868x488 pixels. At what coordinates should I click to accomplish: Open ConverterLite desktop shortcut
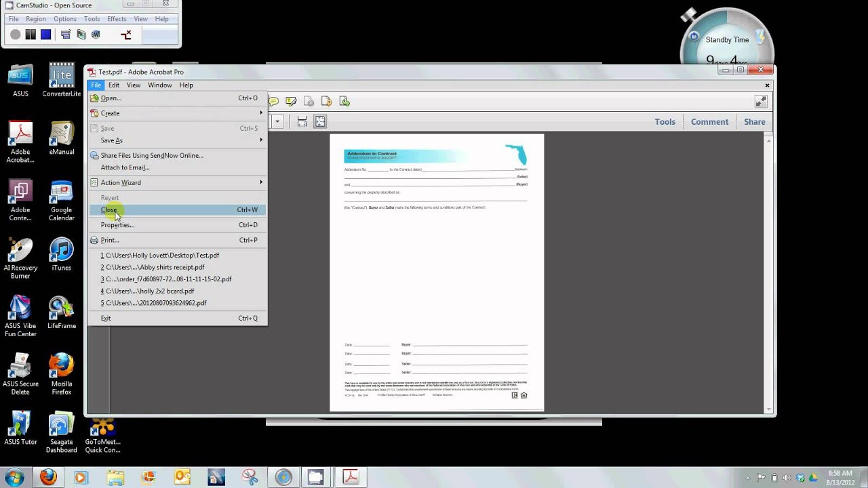tap(61, 81)
